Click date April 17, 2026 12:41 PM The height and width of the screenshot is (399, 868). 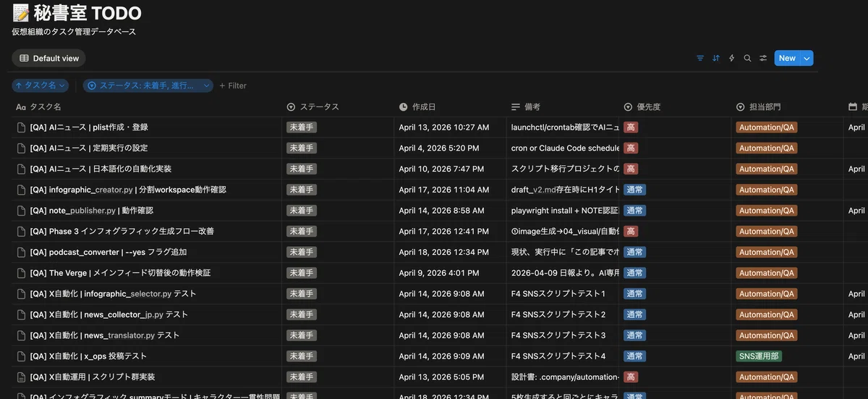(x=444, y=232)
